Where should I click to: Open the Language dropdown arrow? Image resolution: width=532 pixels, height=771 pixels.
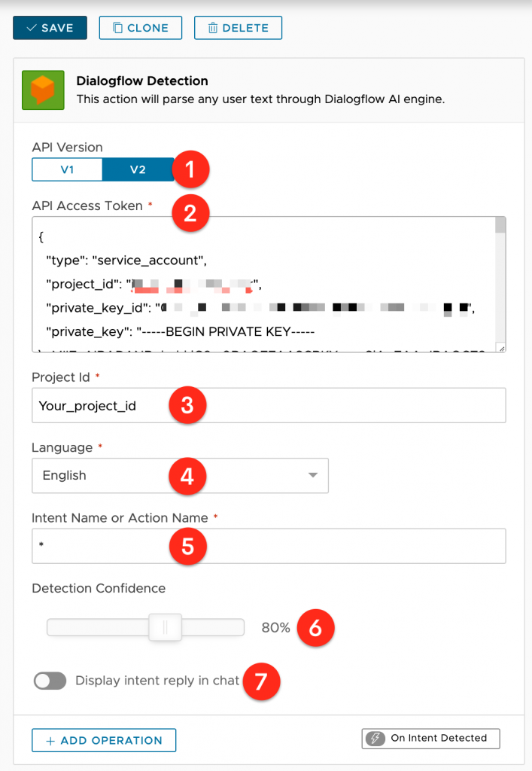pyautogui.click(x=313, y=475)
